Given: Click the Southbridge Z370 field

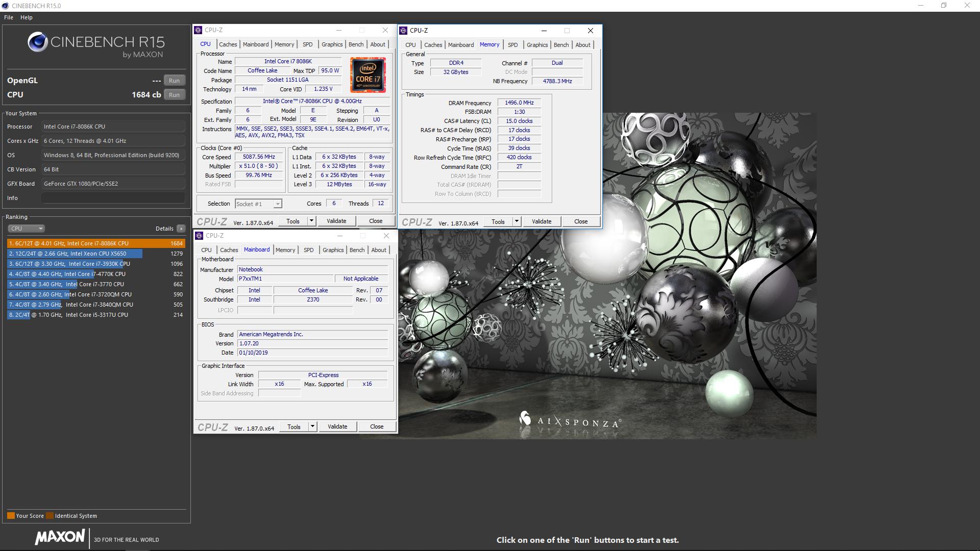Looking at the screenshot, I should pos(313,299).
